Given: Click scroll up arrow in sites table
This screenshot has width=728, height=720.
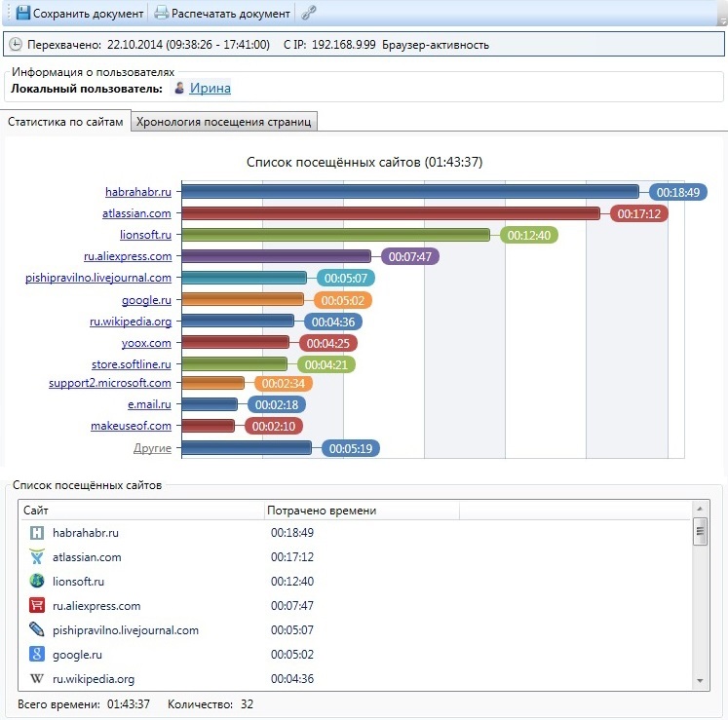Looking at the screenshot, I should coord(700,510).
